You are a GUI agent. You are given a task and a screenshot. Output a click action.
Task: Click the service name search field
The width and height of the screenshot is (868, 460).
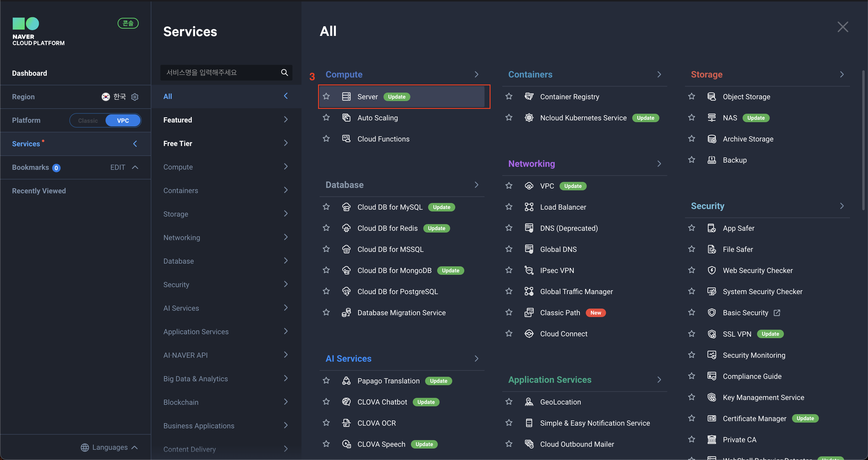pyautogui.click(x=219, y=72)
